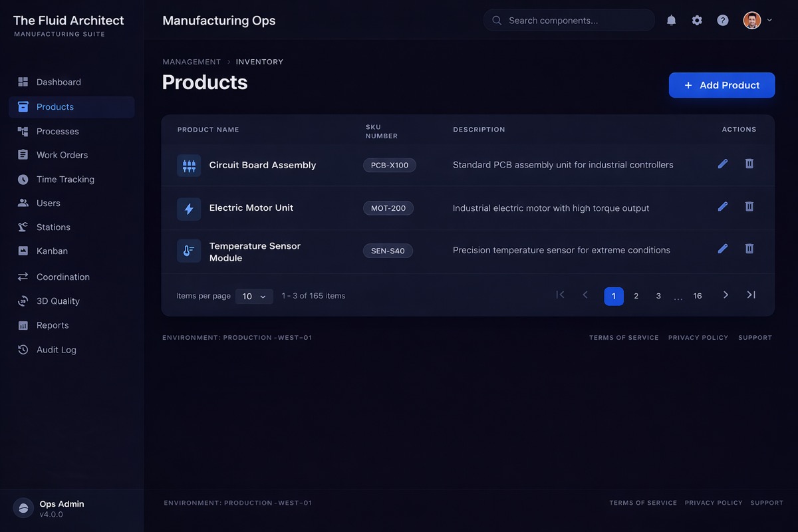Screen dimensions: 798x532
Task: Open the Coordination section icon
Action: click(22, 276)
